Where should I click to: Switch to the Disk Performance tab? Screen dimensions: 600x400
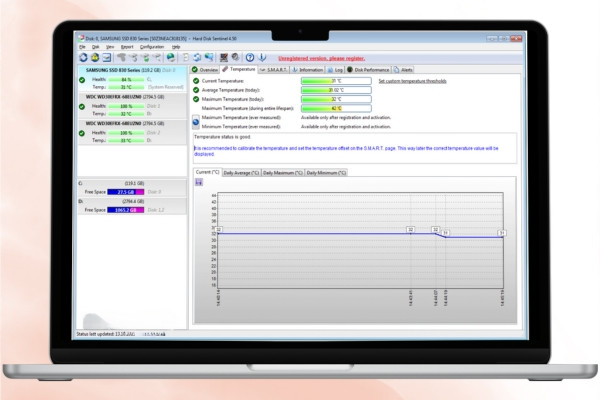pos(368,70)
